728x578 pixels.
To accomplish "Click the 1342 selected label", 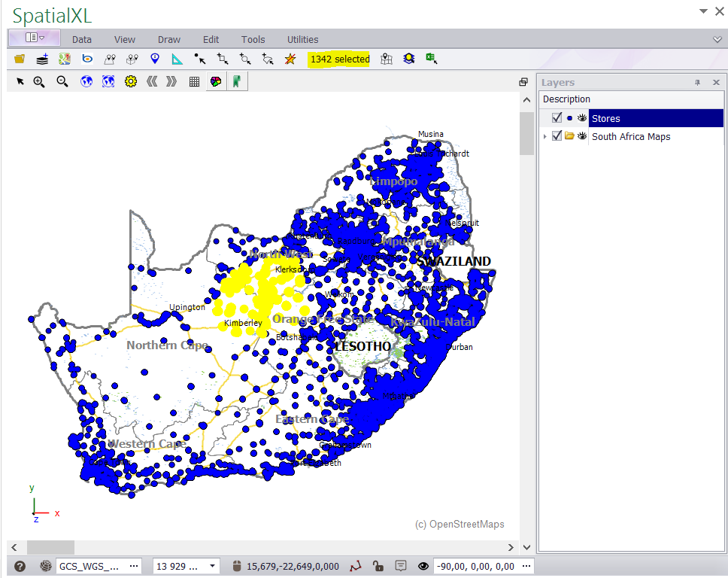I will pyautogui.click(x=340, y=59).
